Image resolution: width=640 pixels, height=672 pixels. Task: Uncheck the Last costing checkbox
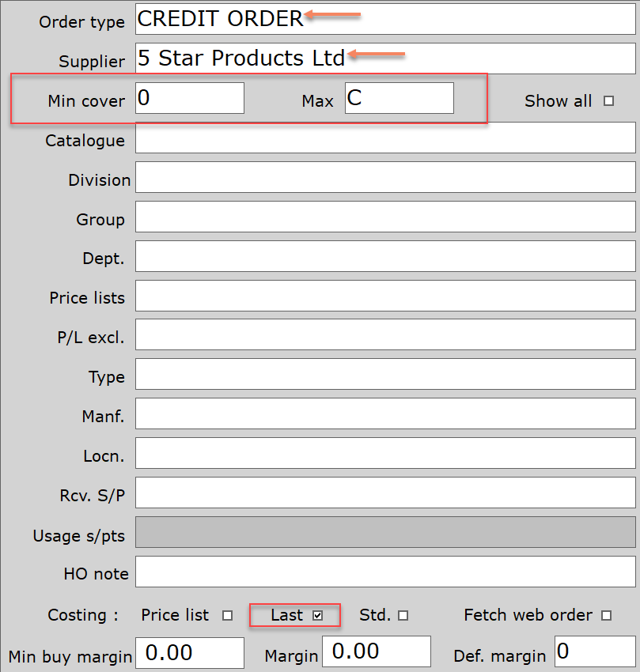click(318, 615)
